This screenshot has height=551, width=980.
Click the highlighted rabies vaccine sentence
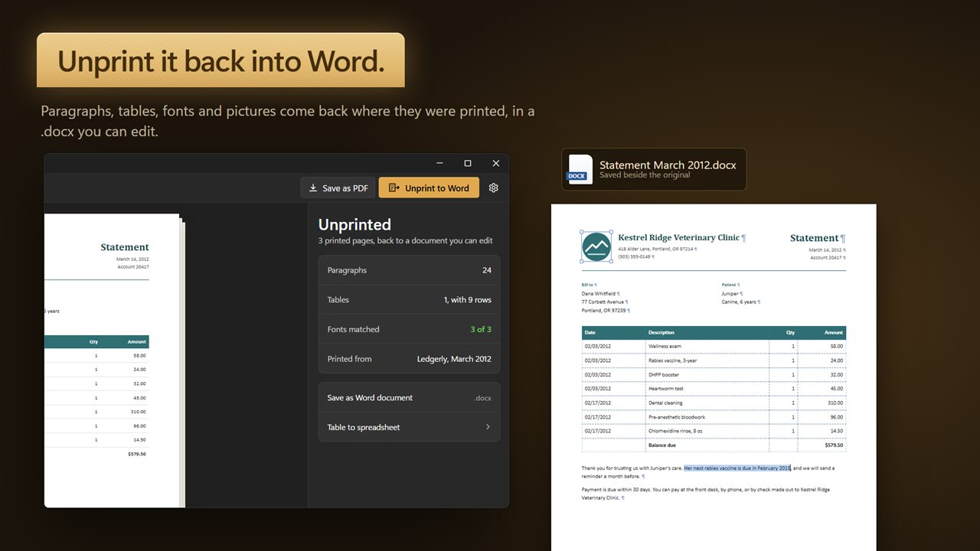pos(737,468)
